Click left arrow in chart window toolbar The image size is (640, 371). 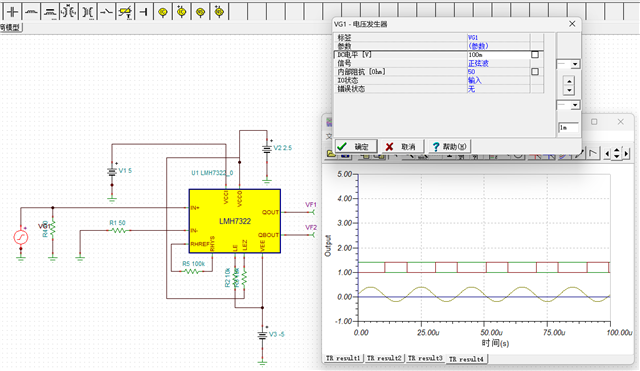click(607, 153)
